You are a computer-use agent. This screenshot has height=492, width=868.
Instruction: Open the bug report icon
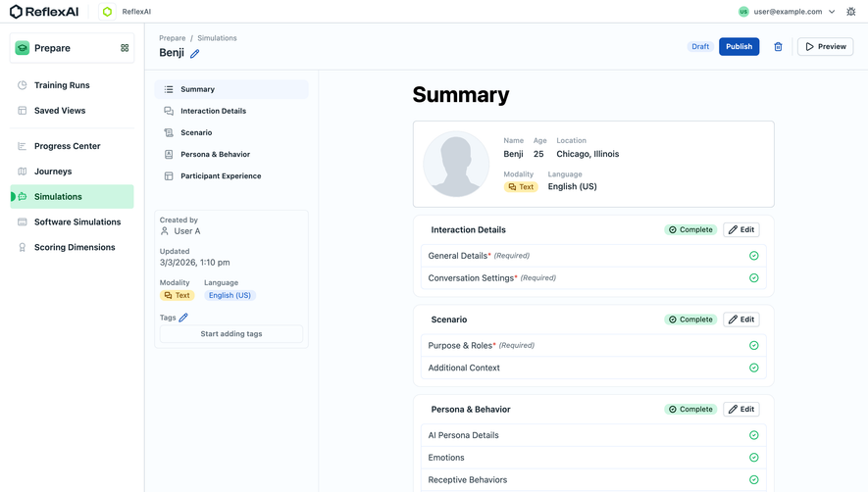[851, 11]
